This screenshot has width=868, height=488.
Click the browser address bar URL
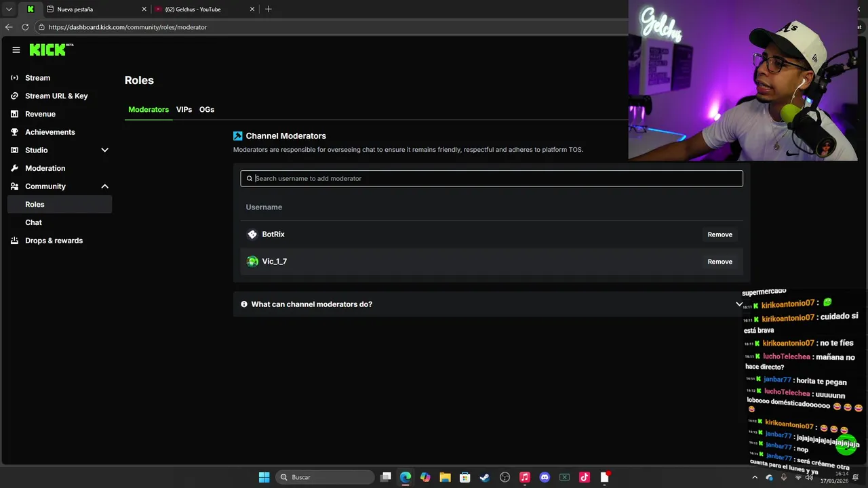pos(127,27)
